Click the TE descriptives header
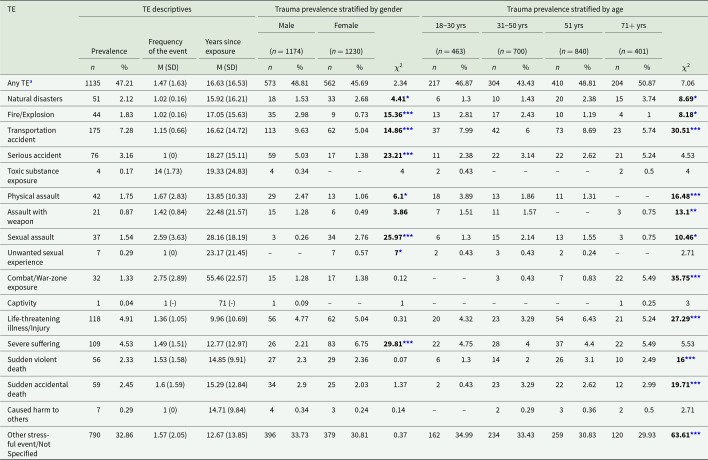708x460 pixels. (185, 9)
